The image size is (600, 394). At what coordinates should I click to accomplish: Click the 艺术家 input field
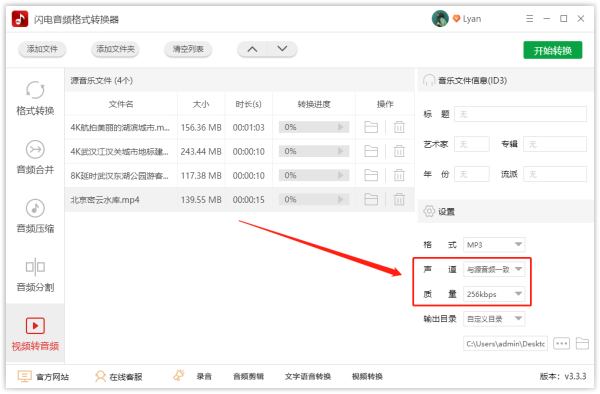tap(471, 144)
